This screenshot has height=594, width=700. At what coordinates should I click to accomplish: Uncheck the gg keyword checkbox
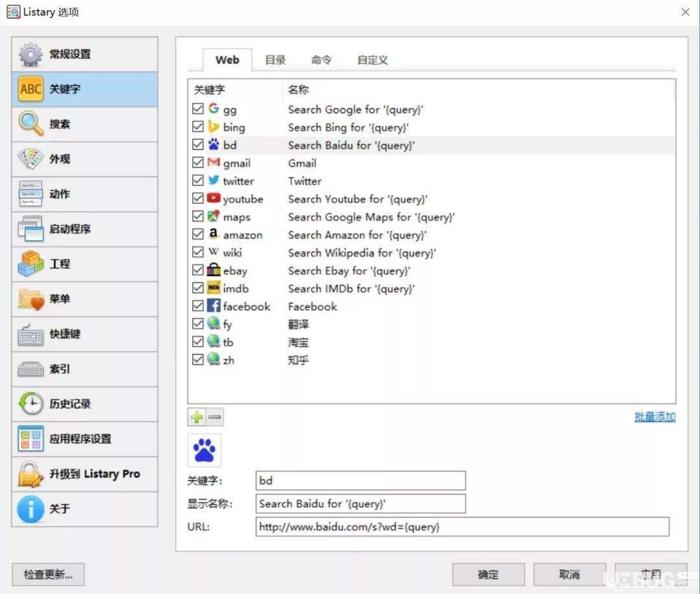click(198, 108)
